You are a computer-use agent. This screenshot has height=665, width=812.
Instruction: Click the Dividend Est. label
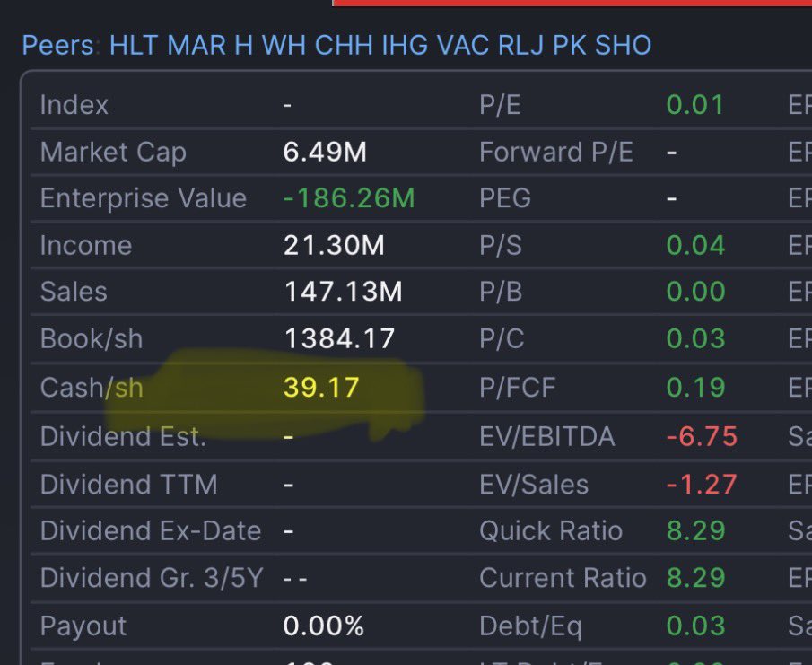click(x=123, y=436)
